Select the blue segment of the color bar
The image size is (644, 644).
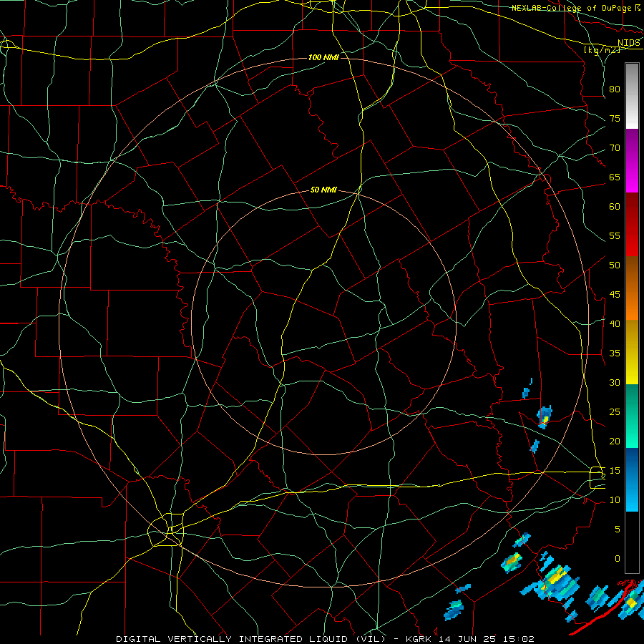click(x=632, y=479)
